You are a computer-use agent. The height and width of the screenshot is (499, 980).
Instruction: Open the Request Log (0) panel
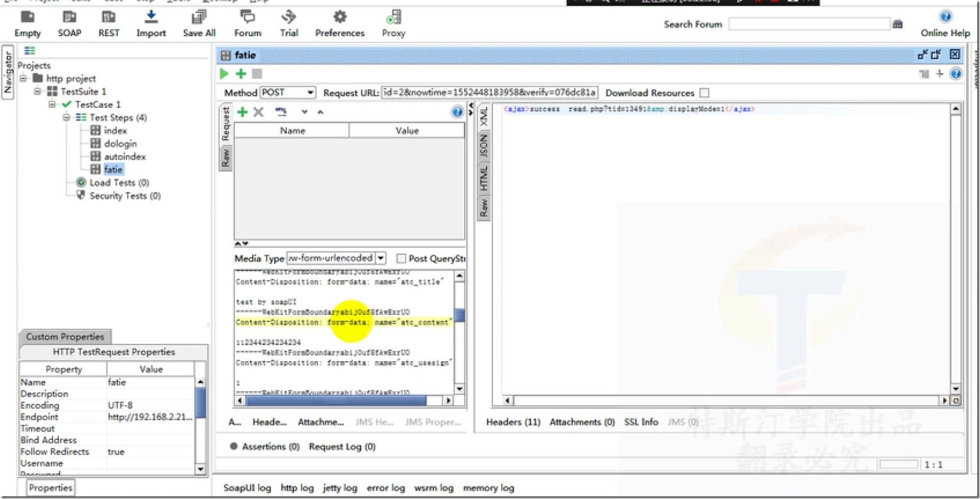342,447
